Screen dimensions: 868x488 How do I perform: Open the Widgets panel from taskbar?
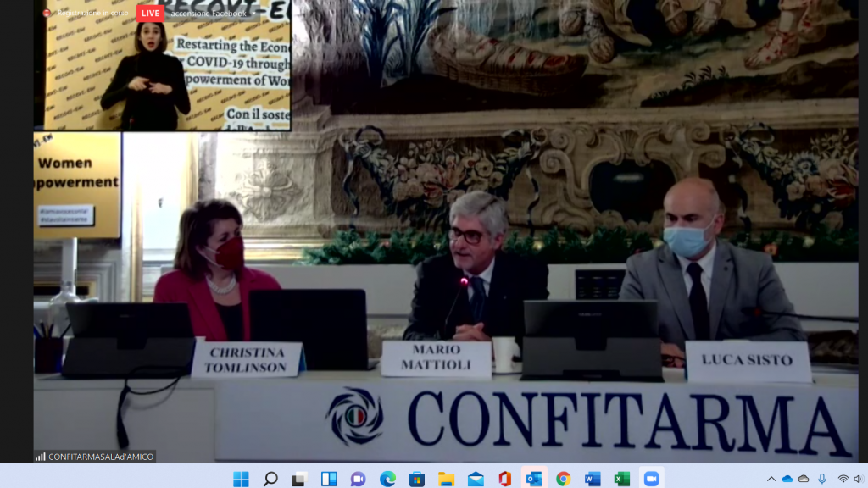(329, 479)
